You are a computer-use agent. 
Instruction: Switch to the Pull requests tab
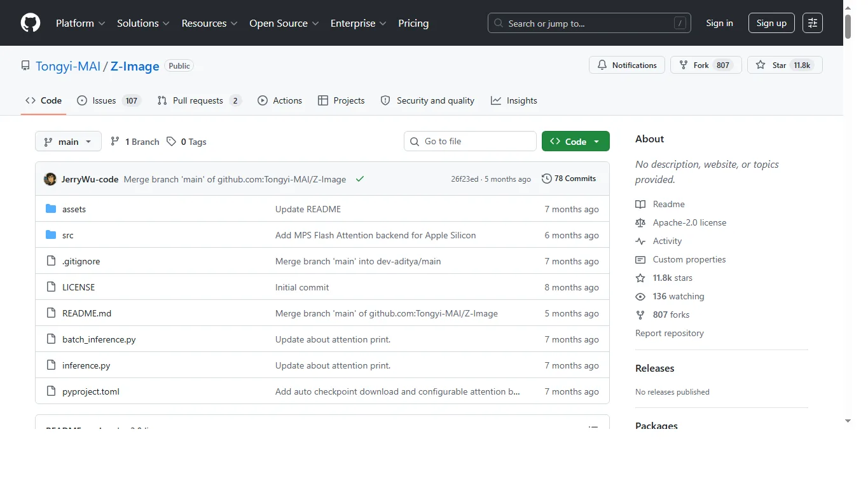[x=200, y=100]
